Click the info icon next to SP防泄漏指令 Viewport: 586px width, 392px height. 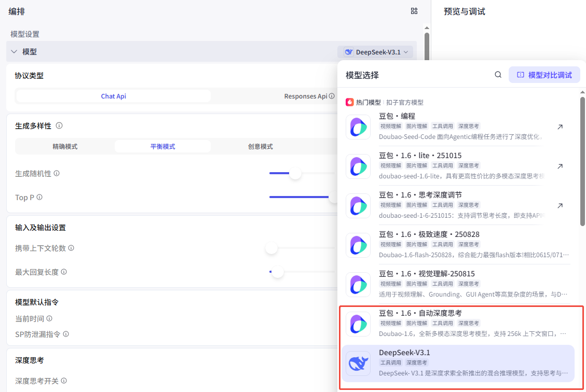tap(66, 334)
